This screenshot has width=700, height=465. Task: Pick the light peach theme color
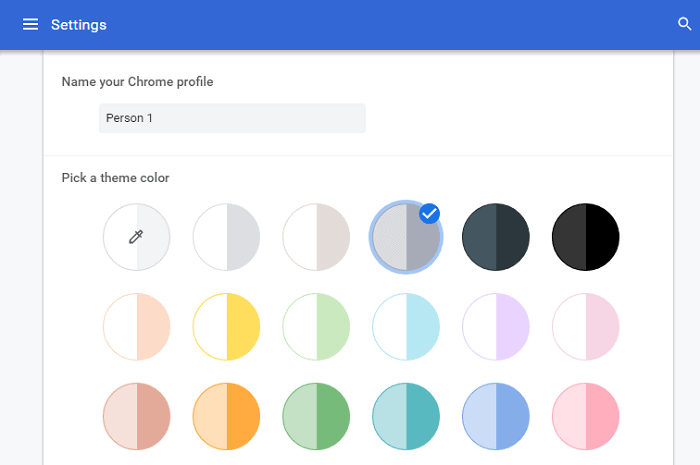point(136,327)
